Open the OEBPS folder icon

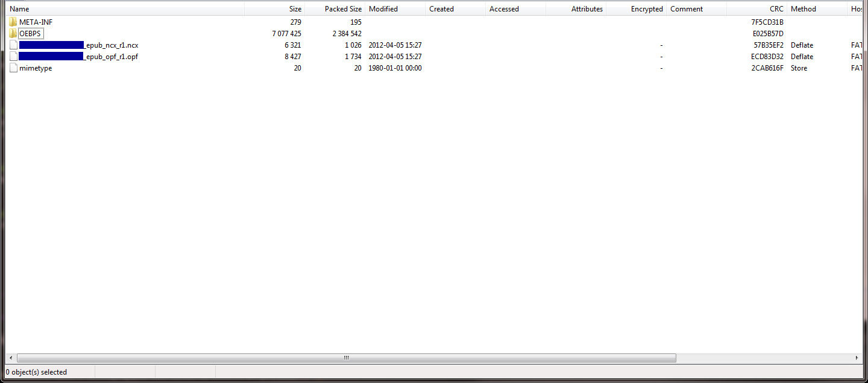(13, 34)
